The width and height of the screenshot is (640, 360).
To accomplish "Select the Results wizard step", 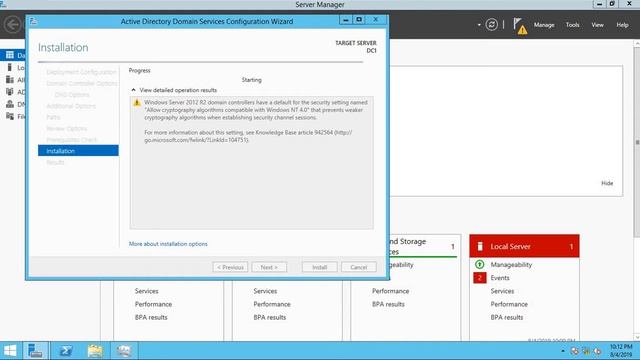I will 55,162.
